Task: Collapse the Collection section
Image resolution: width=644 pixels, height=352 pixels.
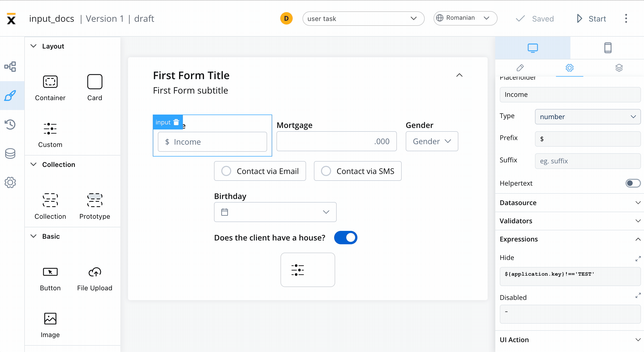Action: coord(33,164)
